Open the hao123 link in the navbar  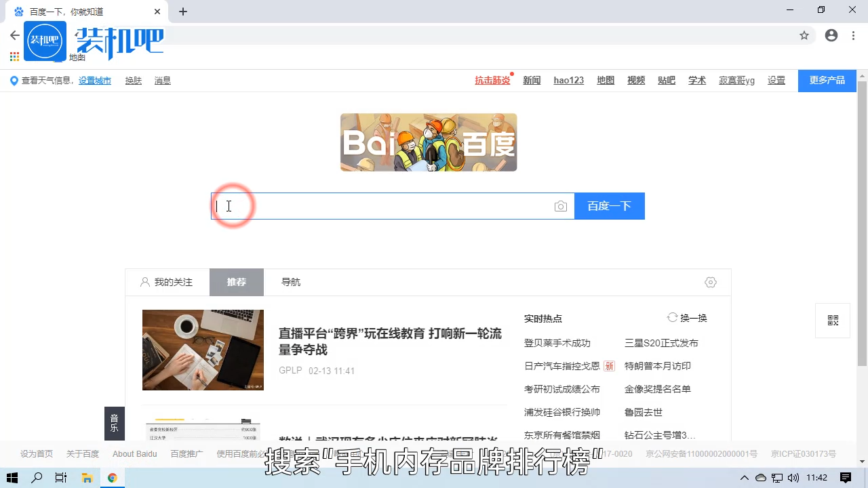pyautogui.click(x=568, y=80)
